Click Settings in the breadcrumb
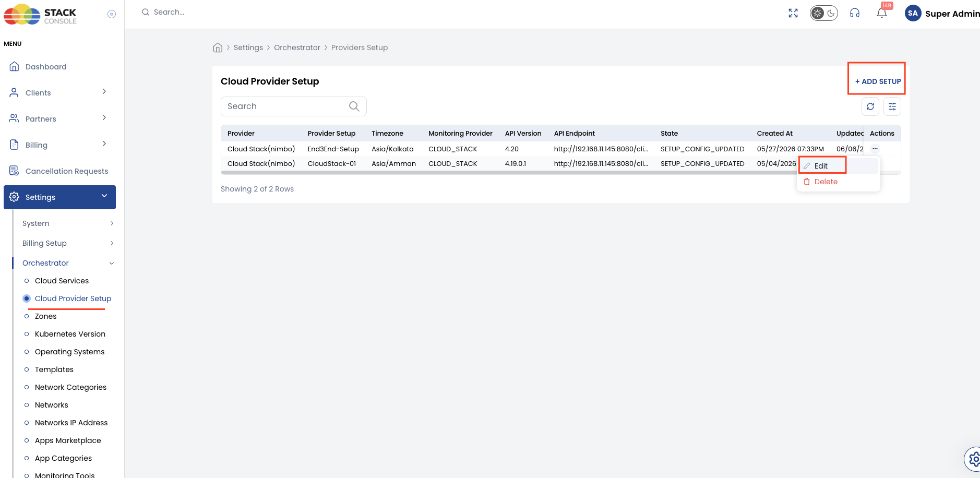 pyautogui.click(x=248, y=47)
